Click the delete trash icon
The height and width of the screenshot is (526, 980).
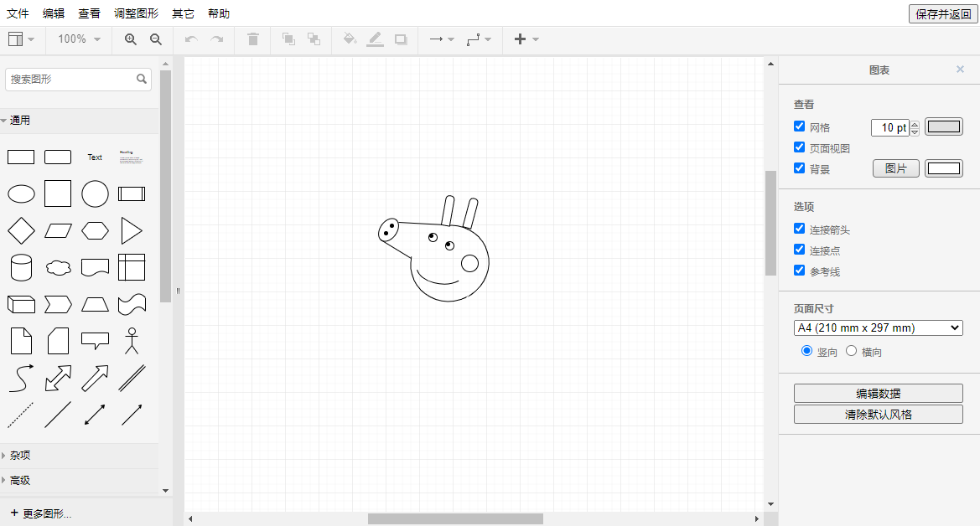253,39
